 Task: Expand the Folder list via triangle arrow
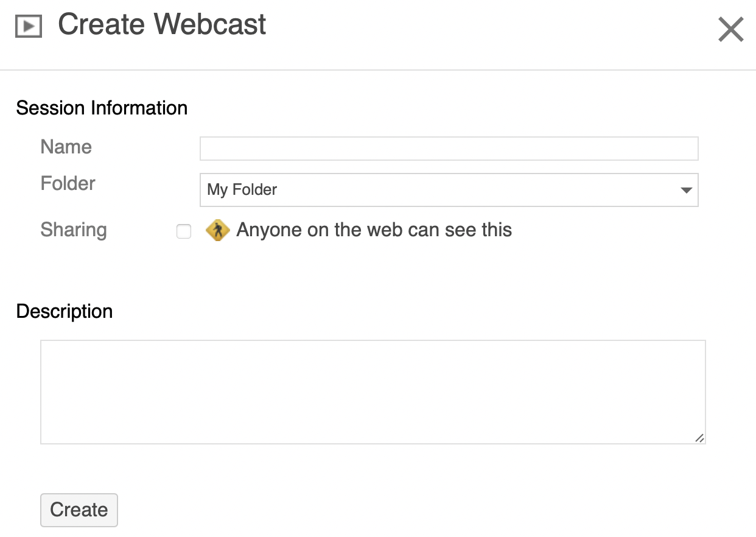[x=686, y=191]
